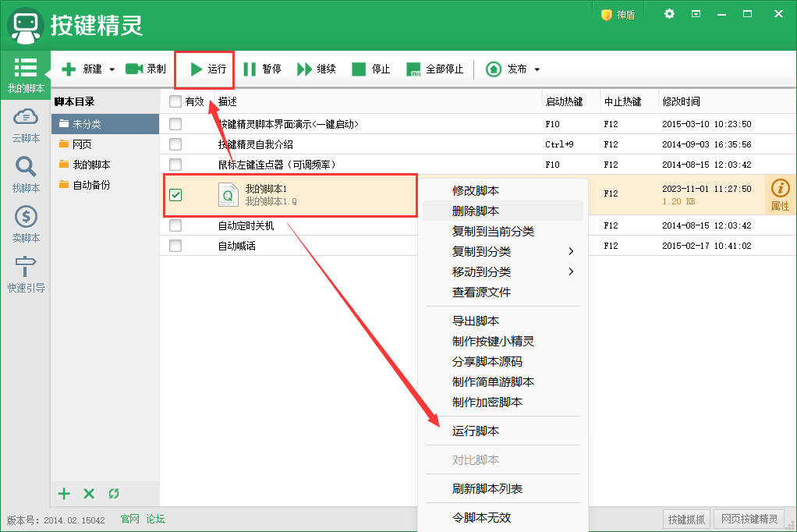Viewport: 797px width, 532px height.
Task: Select the 自动定时关机 script row text
Action: click(246, 225)
